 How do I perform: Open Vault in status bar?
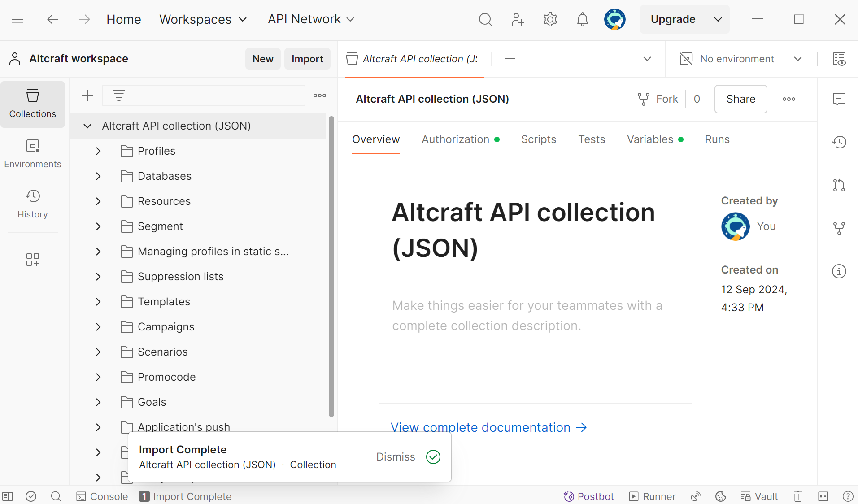click(x=759, y=496)
